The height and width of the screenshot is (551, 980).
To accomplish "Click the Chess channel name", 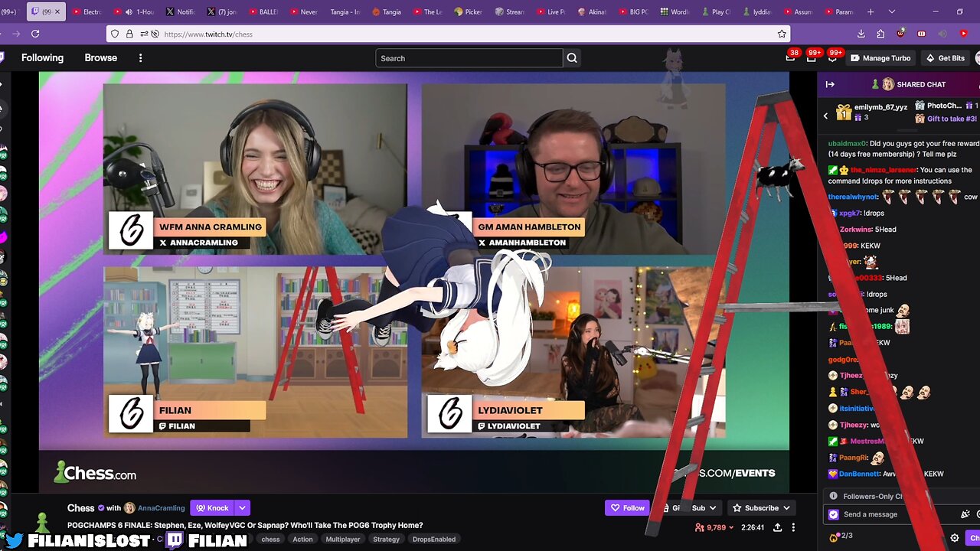I will [x=80, y=507].
